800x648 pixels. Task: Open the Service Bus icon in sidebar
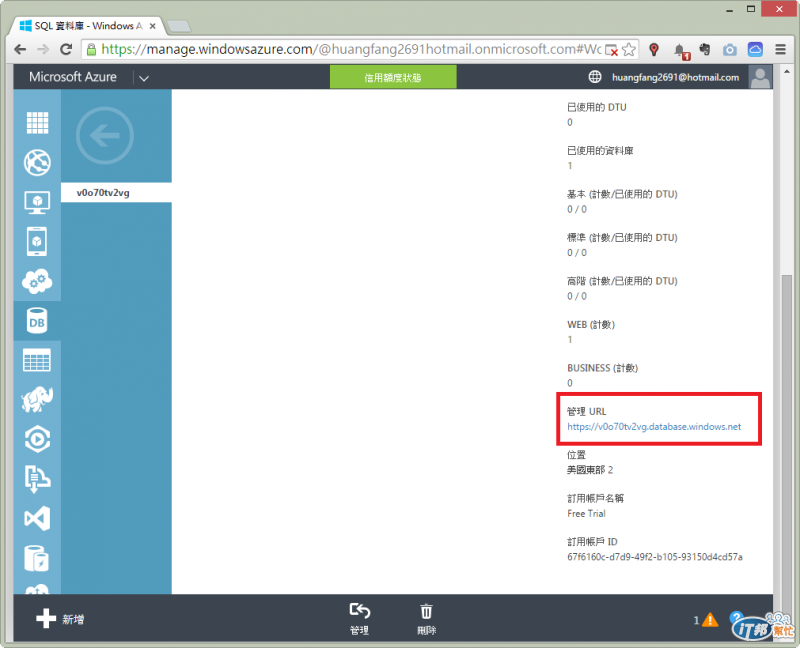(x=37, y=479)
